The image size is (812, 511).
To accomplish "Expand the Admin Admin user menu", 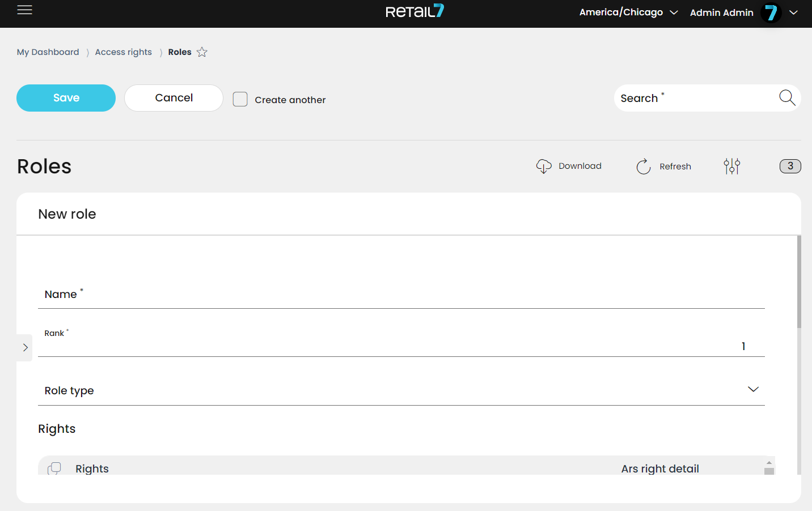I will pyautogui.click(x=793, y=12).
